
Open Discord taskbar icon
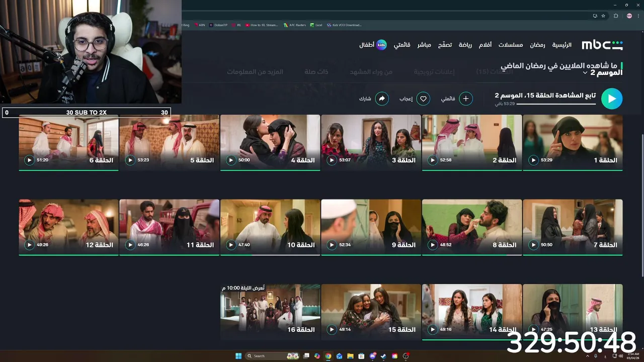(x=372, y=356)
